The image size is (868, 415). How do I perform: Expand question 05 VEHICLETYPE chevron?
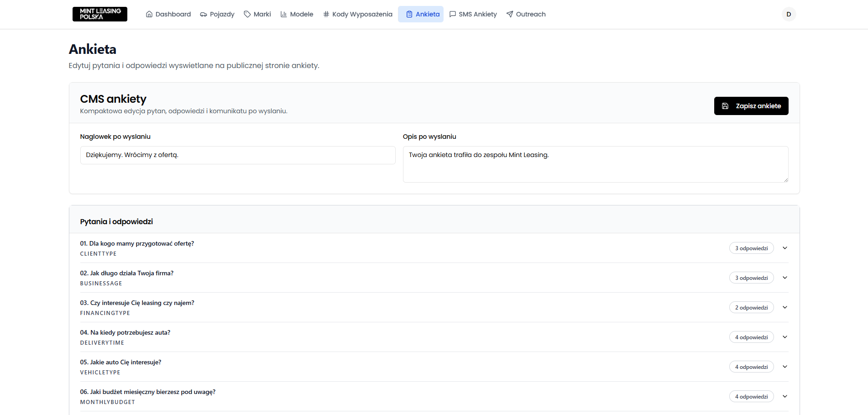pos(785,367)
